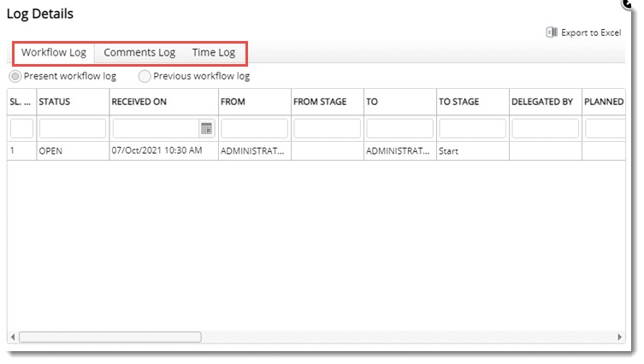This screenshot has width=644, height=364.
Task: Click the left scroll arrow of the horizontal scrollbar
Action: point(12,337)
